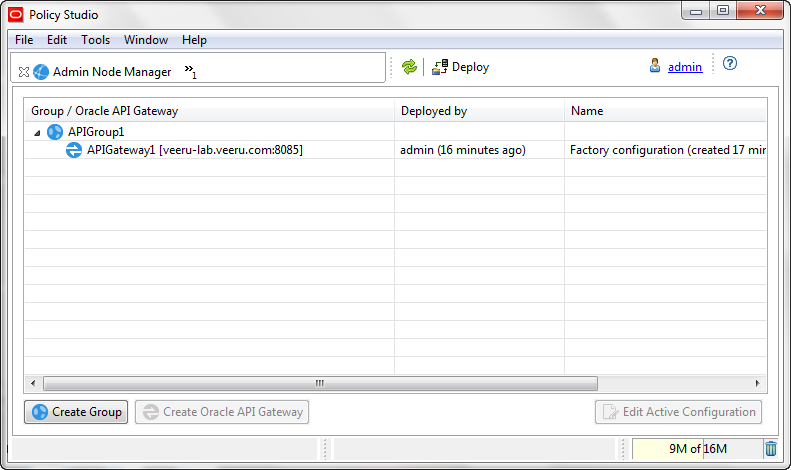Select APIGateway1 [veeru-lab.veeru.com:8085]
The width and height of the screenshot is (791, 470).
[x=195, y=150]
